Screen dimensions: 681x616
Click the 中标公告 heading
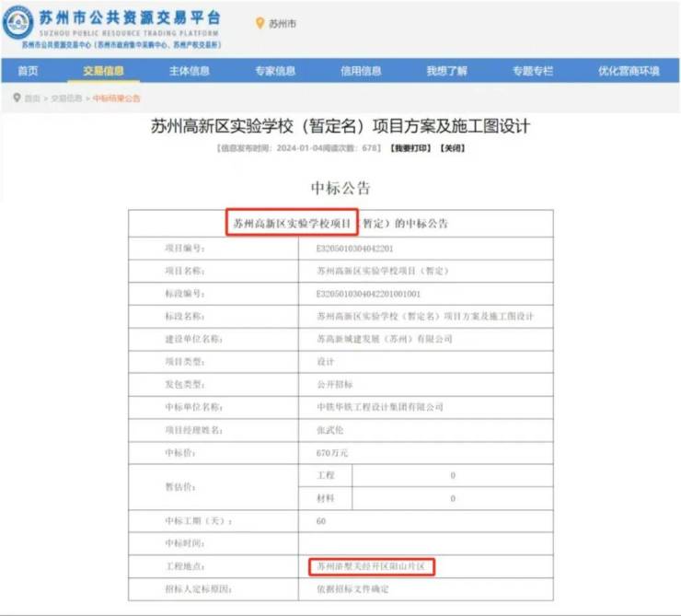click(x=340, y=188)
